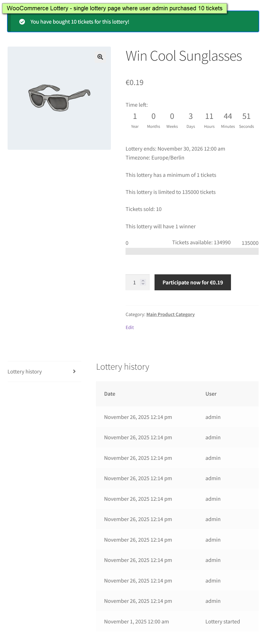This screenshot has height=644, width=273.
Task: Click the ticket quantity input field
Action: (x=134, y=282)
